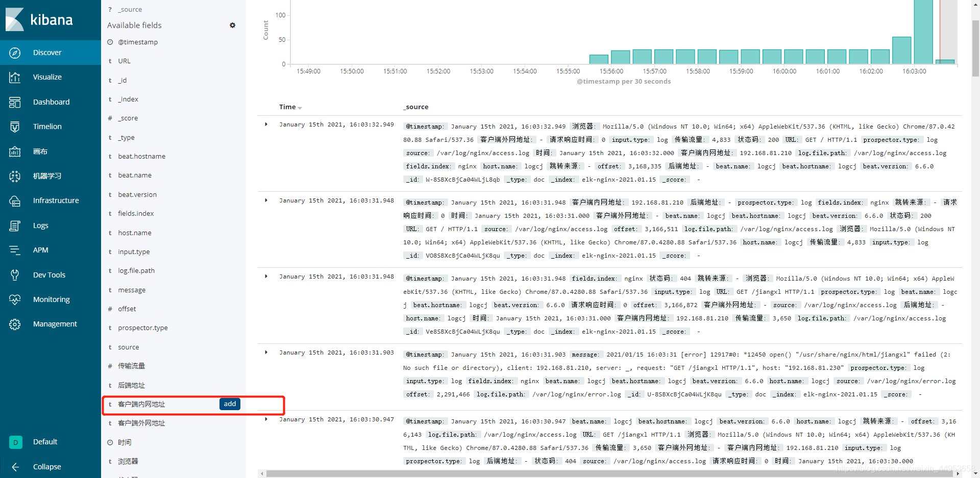Select the 浏览器 field

pos(128,462)
